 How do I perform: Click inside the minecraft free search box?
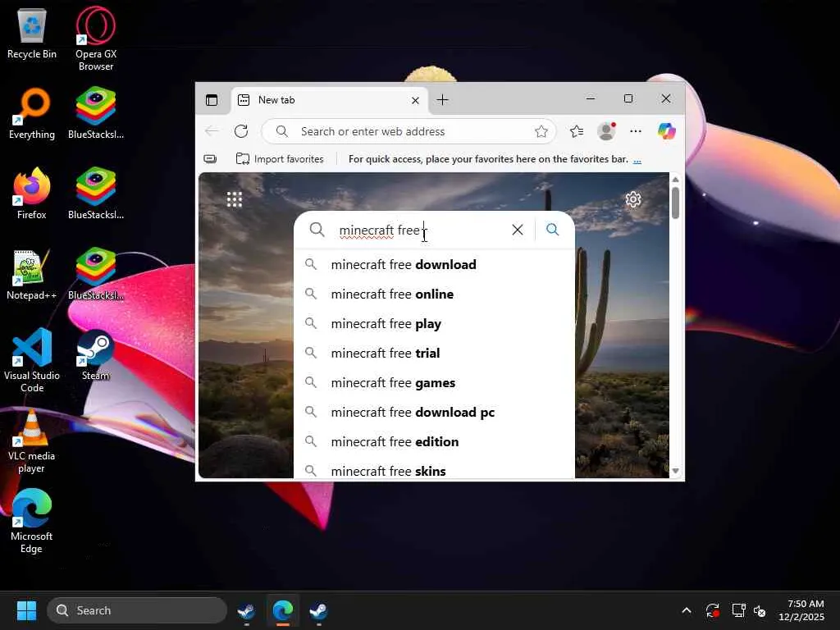pos(422,230)
